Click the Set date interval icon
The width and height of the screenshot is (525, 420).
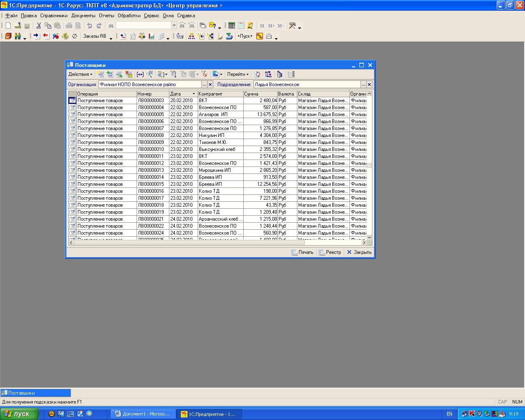coord(140,74)
